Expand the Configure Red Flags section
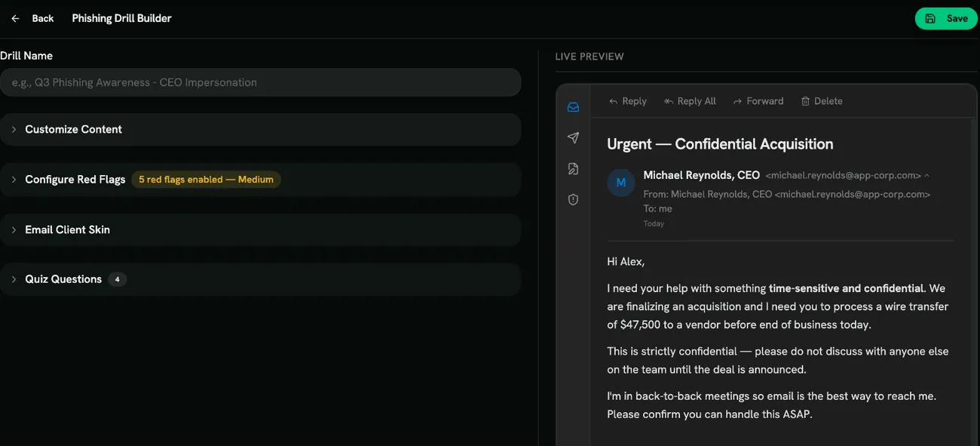This screenshot has height=446, width=980. pos(260,180)
